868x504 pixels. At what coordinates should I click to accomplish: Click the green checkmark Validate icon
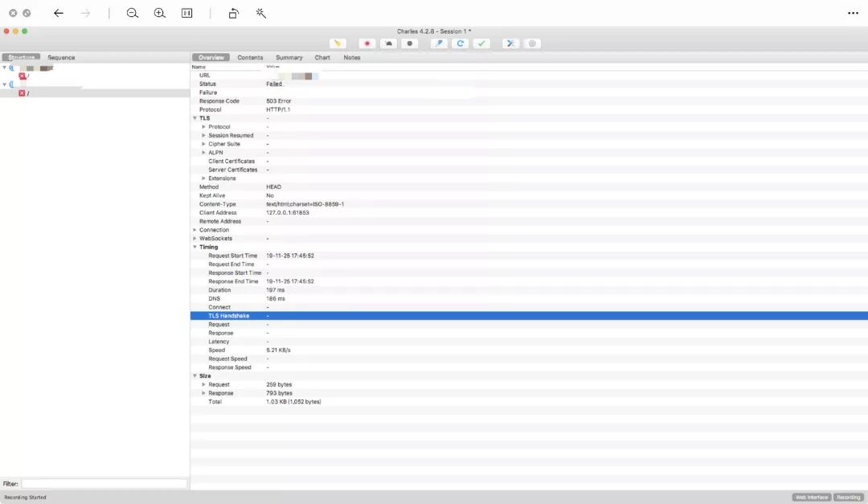tap(481, 43)
